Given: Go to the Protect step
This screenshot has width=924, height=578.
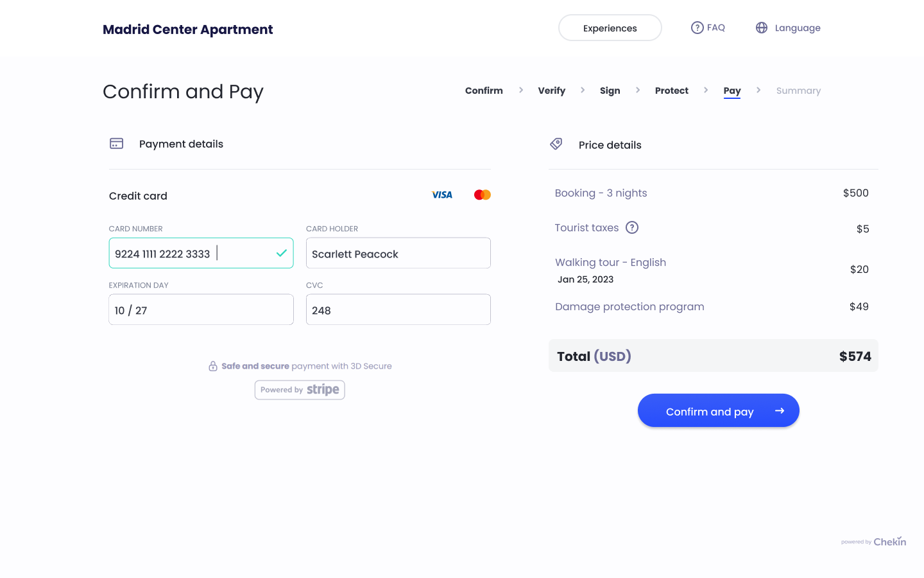Looking at the screenshot, I should point(672,91).
